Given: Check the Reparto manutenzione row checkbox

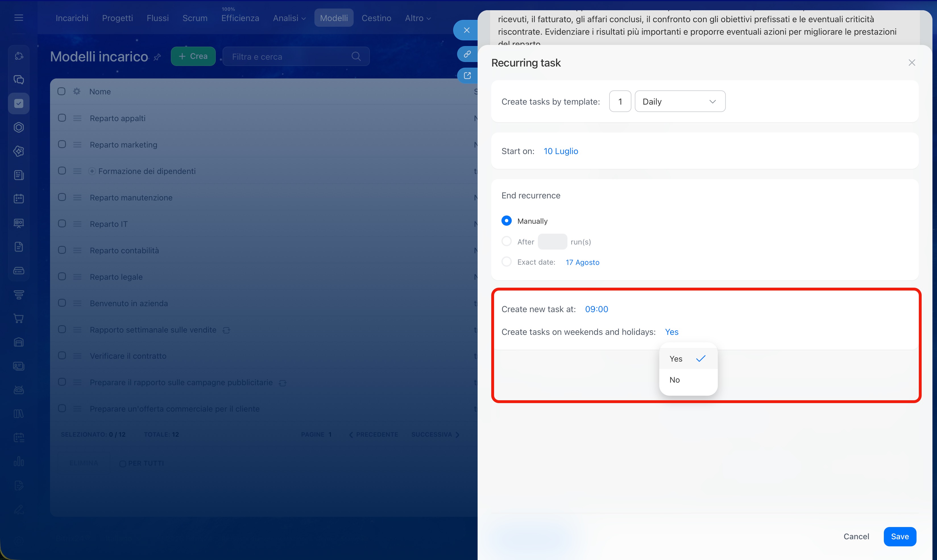Looking at the screenshot, I should point(62,197).
